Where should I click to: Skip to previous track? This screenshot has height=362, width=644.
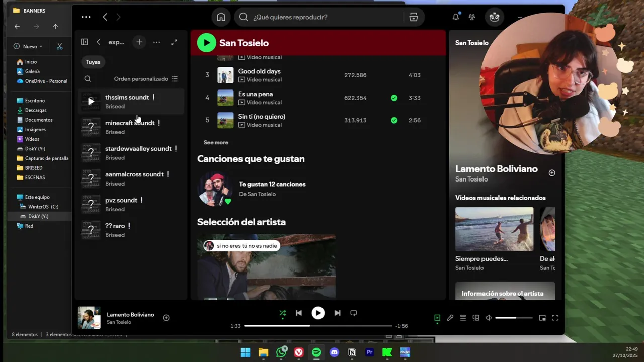[299, 313]
